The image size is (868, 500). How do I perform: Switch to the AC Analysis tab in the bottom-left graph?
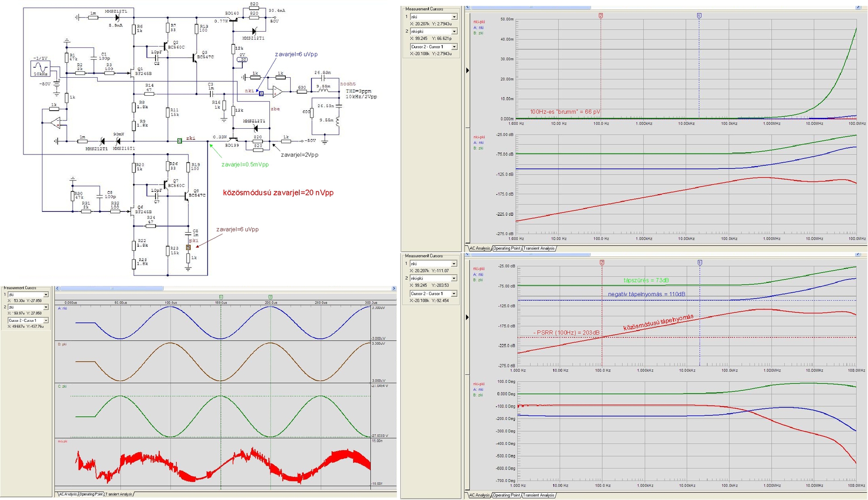click(67, 494)
